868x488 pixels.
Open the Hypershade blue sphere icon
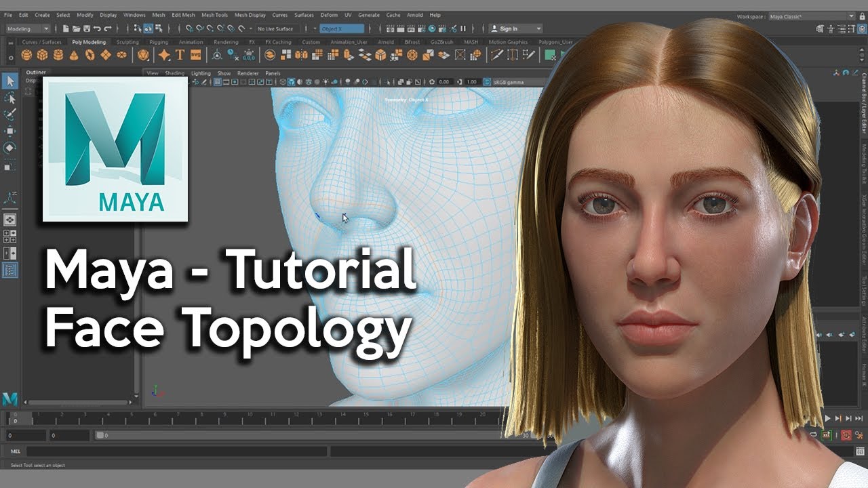(x=432, y=28)
